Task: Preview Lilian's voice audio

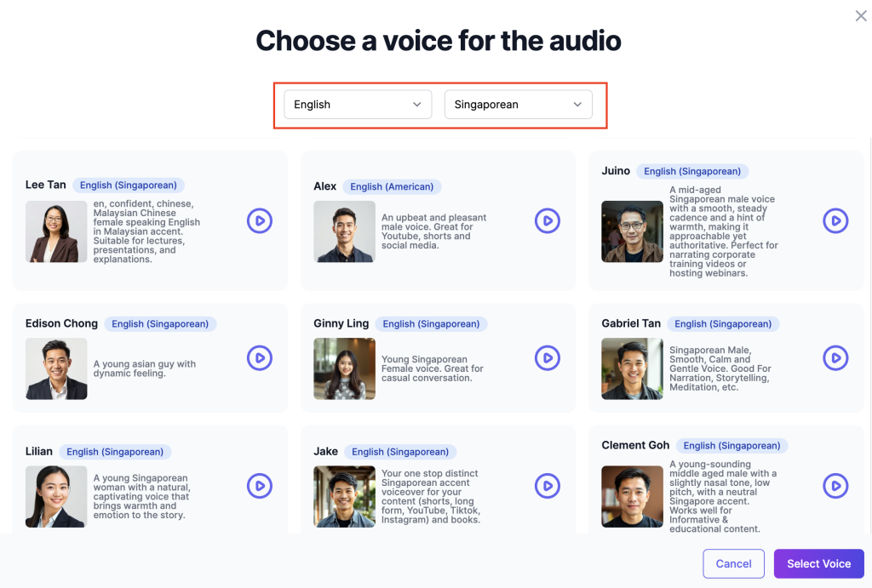Action: point(260,486)
